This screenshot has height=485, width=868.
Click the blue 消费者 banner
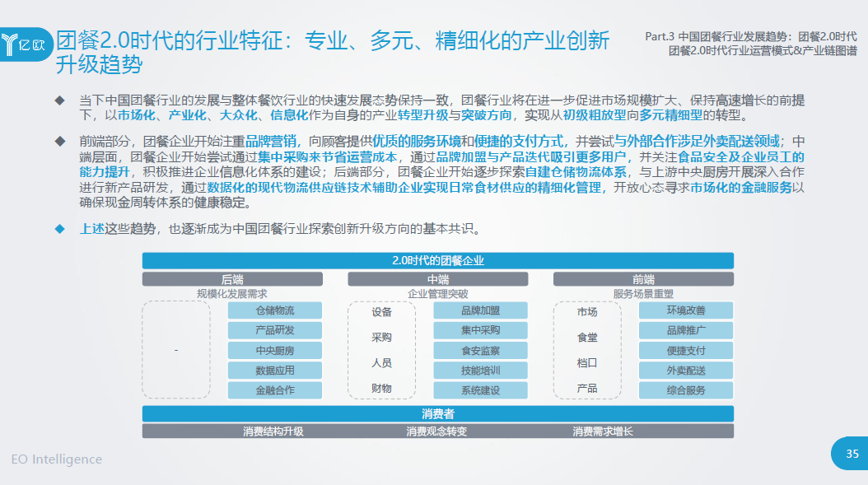click(438, 414)
